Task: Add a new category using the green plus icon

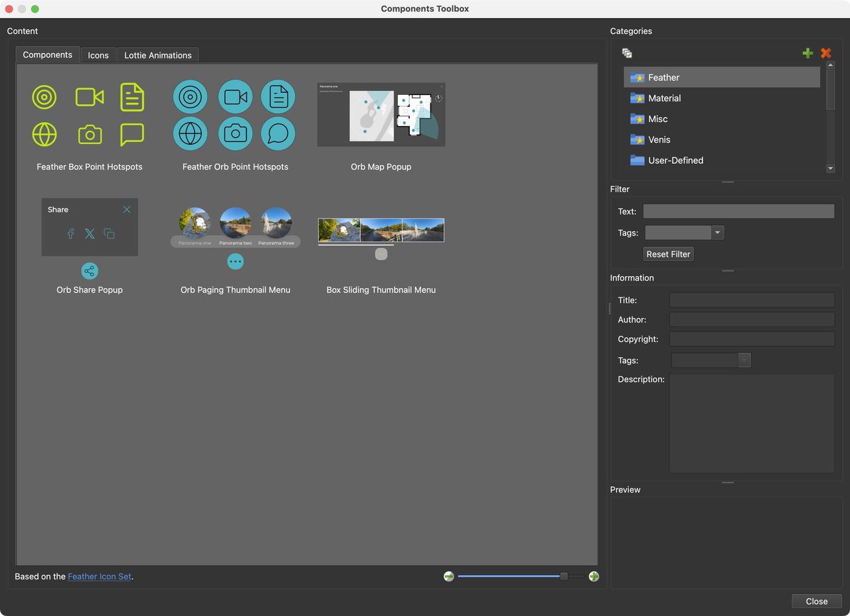Action: click(x=807, y=52)
